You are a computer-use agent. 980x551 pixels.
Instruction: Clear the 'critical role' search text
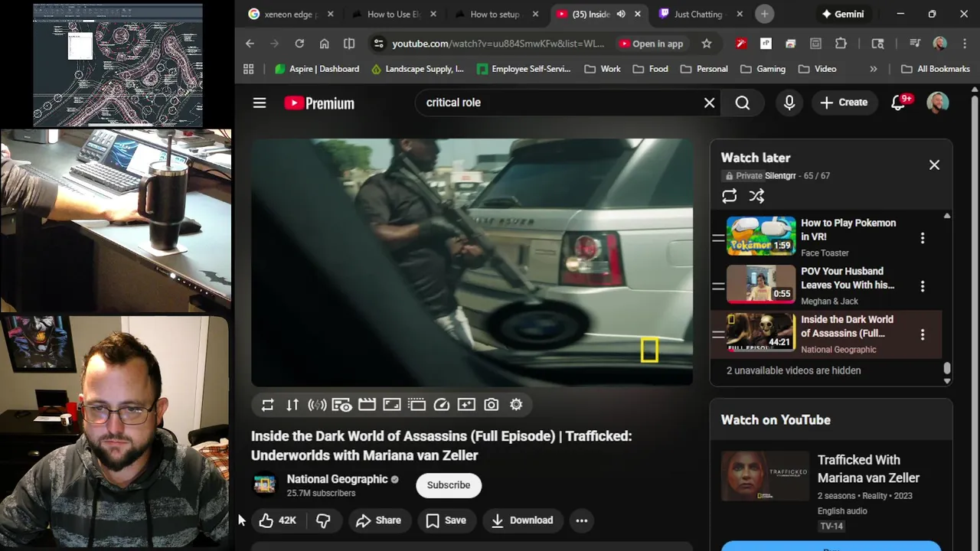click(x=709, y=103)
